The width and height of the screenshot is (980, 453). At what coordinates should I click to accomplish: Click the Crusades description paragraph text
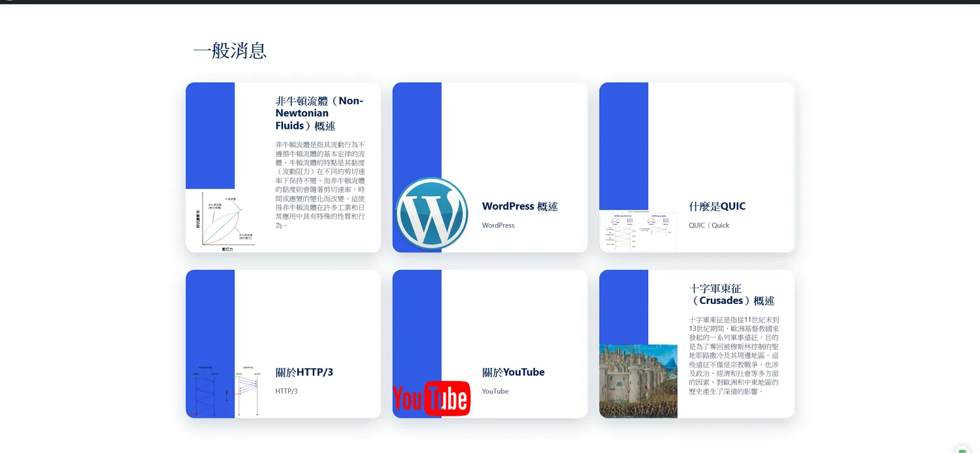[734, 356]
